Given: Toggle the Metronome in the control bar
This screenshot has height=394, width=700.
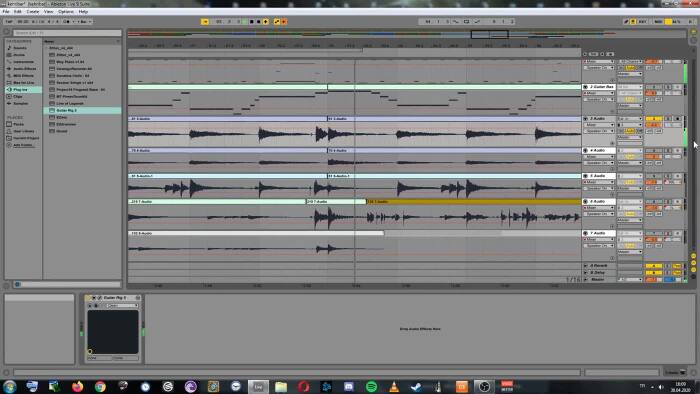Looking at the screenshot, I should (66, 21).
